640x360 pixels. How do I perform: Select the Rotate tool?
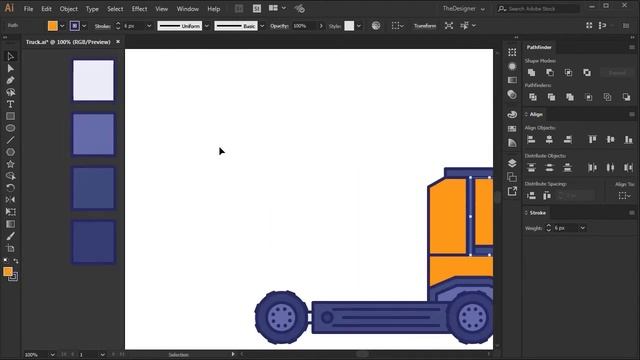pos(11,188)
